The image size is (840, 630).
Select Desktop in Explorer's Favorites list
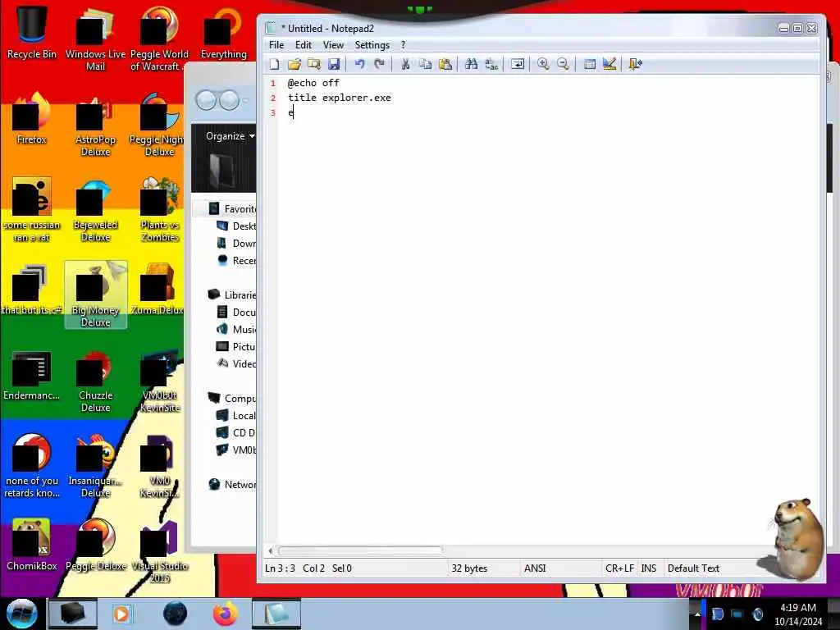236,226
